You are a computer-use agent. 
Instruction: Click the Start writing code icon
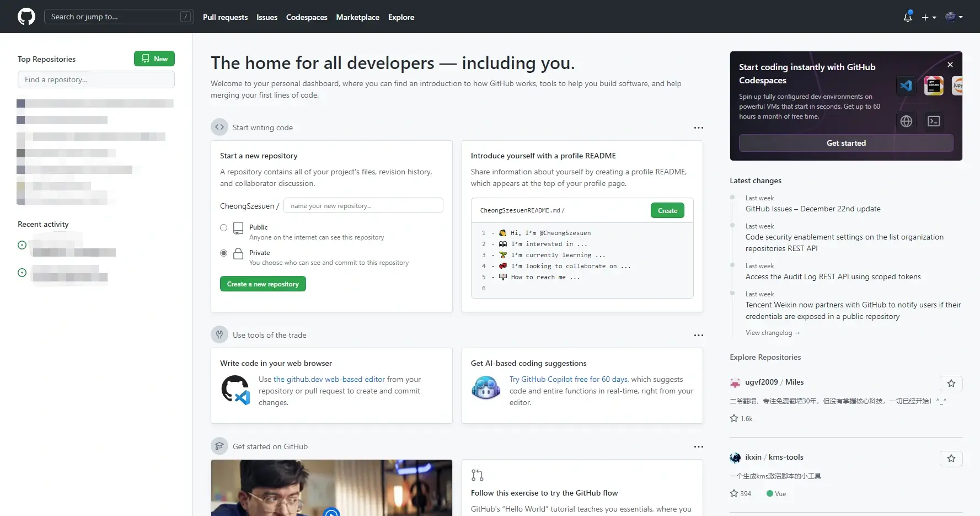219,127
